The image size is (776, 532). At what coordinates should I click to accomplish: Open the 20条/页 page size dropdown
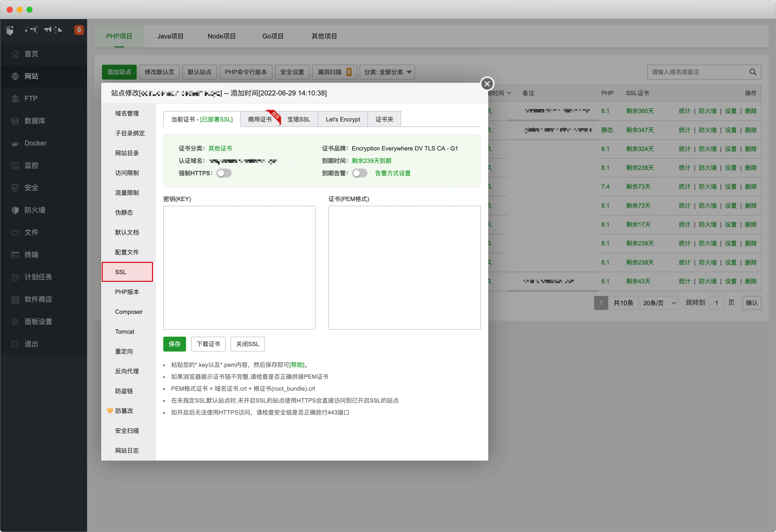[x=658, y=303]
